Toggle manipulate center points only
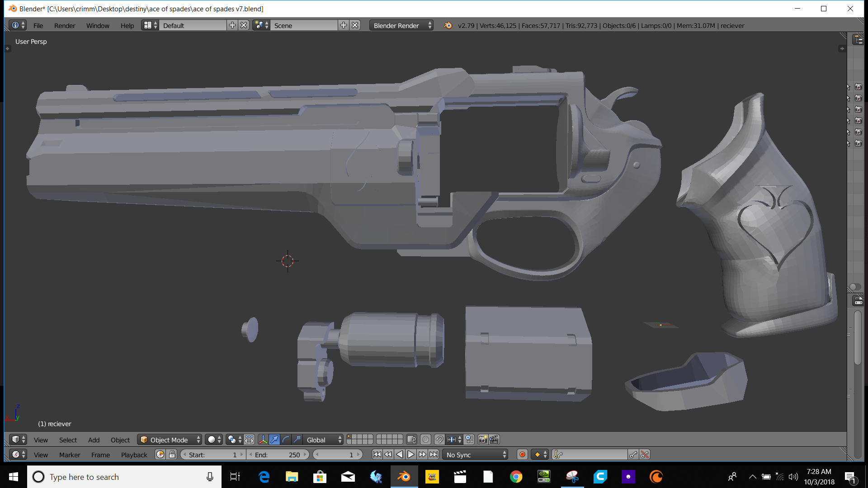 (250, 440)
